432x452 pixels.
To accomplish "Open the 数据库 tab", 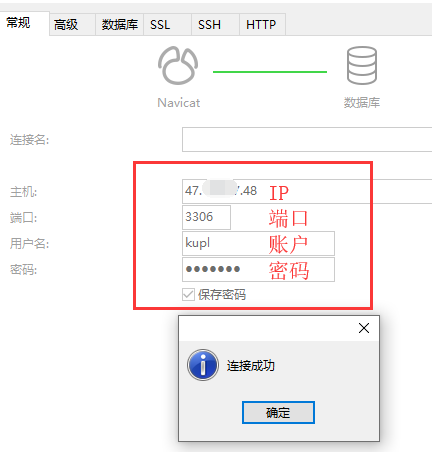I will (x=120, y=24).
